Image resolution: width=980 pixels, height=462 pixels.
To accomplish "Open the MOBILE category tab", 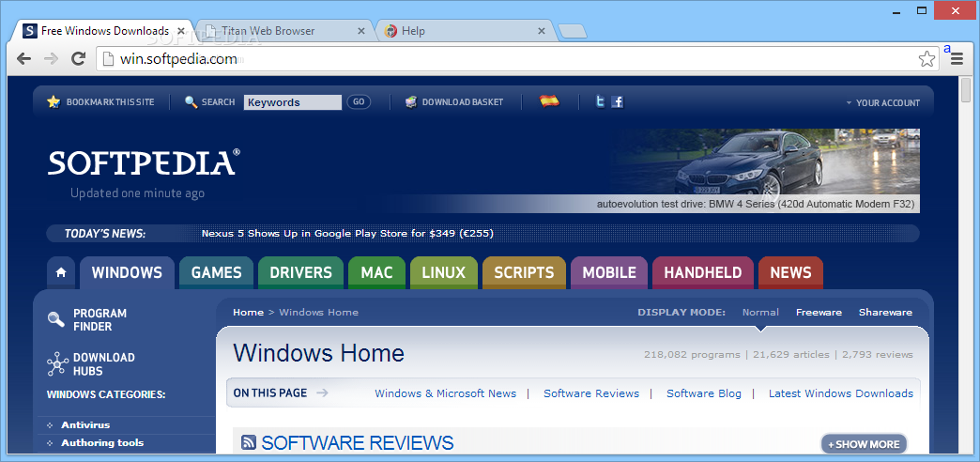I will (609, 272).
